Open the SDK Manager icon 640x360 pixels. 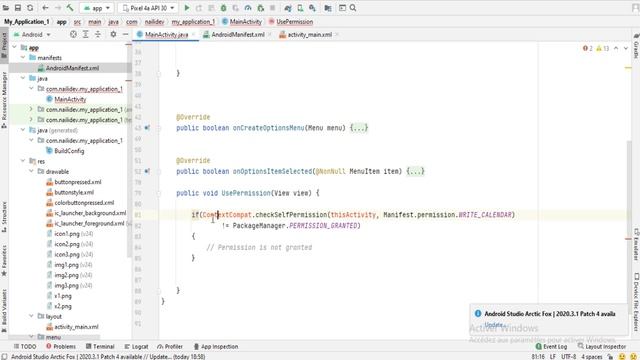(312, 8)
